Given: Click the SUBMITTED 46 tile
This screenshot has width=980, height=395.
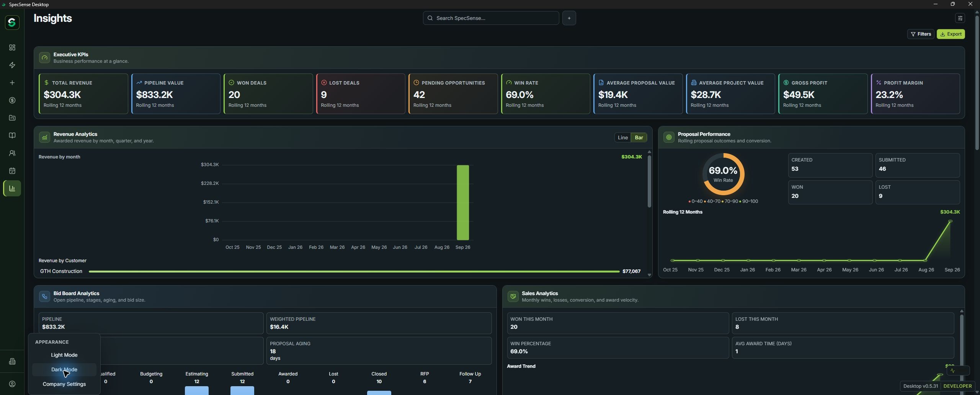Looking at the screenshot, I should click(918, 165).
